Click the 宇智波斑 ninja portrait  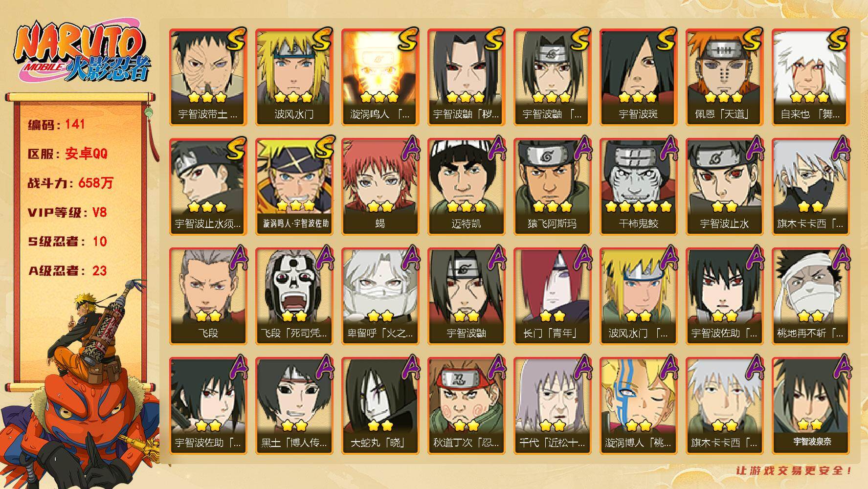click(x=638, y=77)
